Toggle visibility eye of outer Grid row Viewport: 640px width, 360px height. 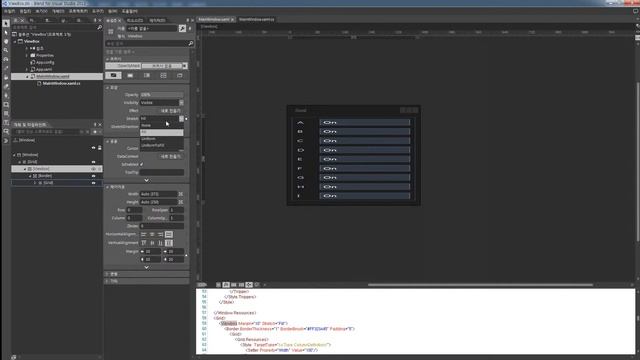click(93, 162)
